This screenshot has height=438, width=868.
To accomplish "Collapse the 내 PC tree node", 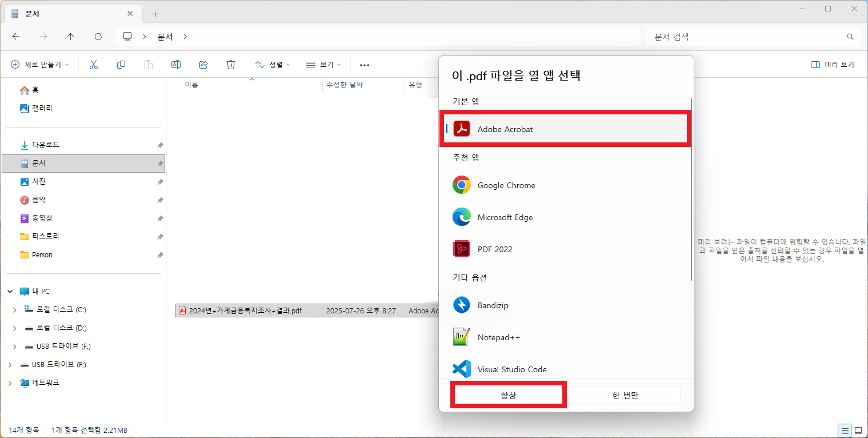I will 10,291.
